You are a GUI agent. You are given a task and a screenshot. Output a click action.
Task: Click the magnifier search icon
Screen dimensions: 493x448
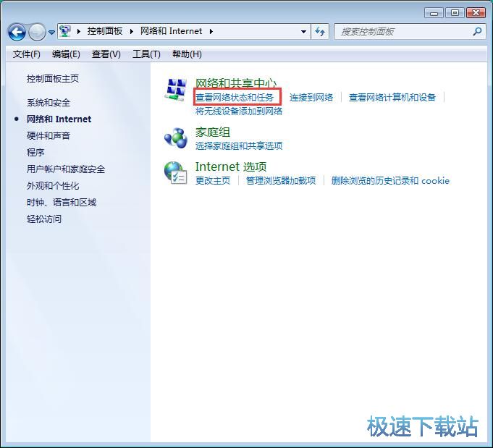pyautogui.click(x=477, y=31)
